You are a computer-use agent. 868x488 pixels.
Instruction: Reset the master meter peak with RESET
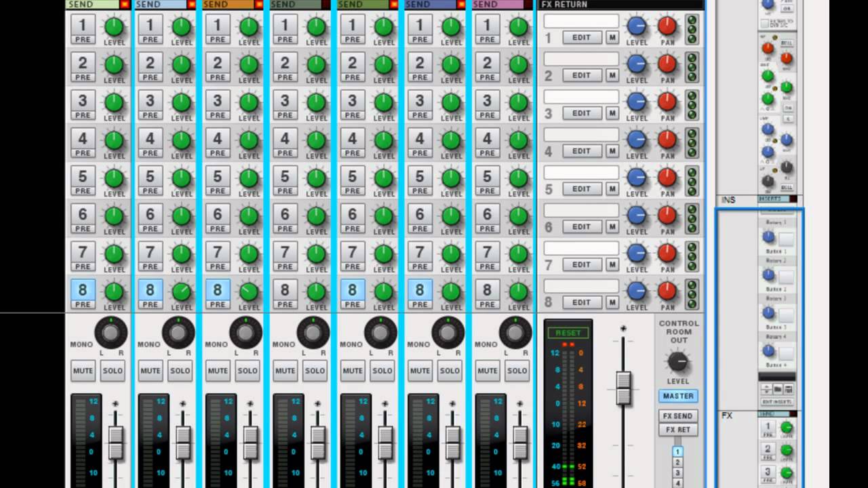tap(568, 333)
